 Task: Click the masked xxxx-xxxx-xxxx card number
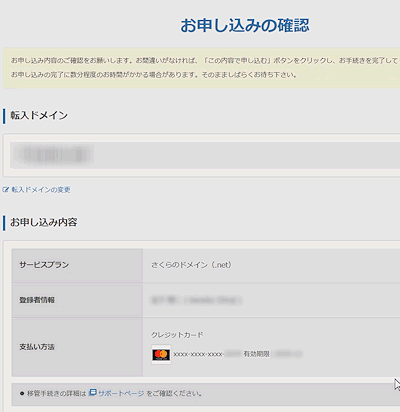[198, 354]
